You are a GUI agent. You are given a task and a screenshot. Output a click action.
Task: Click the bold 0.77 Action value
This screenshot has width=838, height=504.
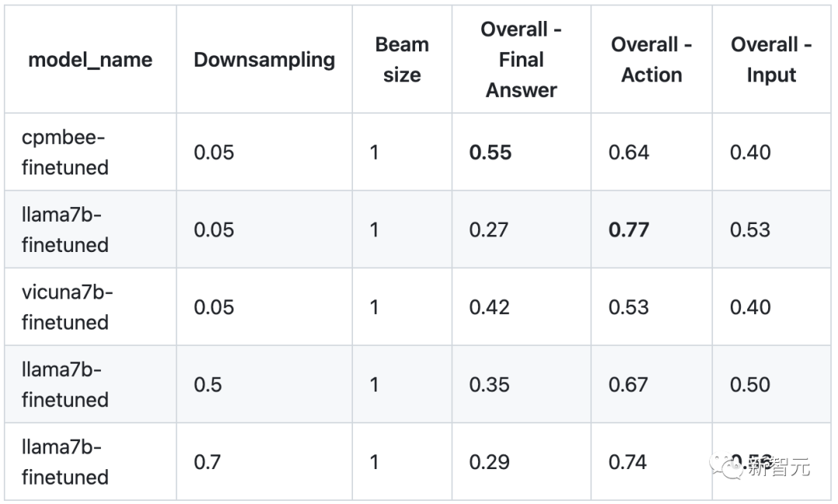pos(628,230)
